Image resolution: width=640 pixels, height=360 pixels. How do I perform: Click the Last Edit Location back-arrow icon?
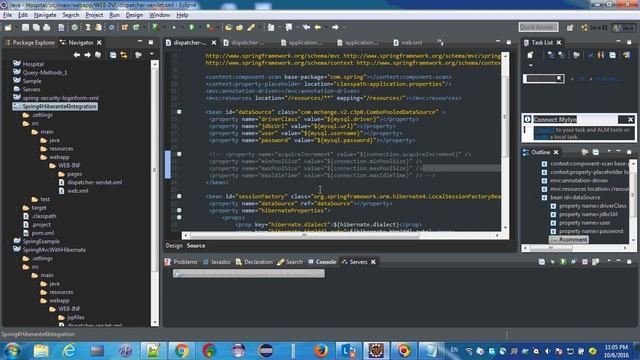[306, 27]
